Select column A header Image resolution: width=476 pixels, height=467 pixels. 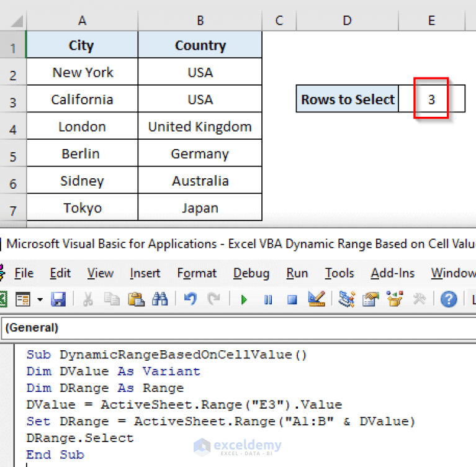tap(83, 20)
